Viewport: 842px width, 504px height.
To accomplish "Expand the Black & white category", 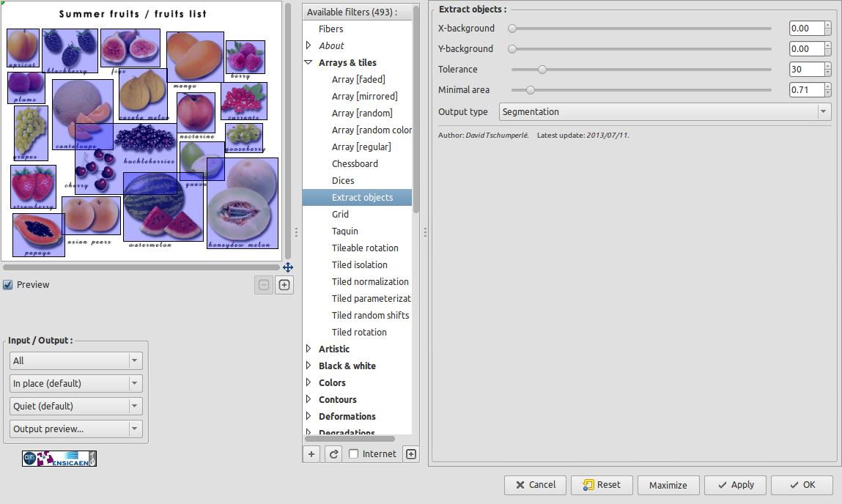I will click(x=309, y=366).
